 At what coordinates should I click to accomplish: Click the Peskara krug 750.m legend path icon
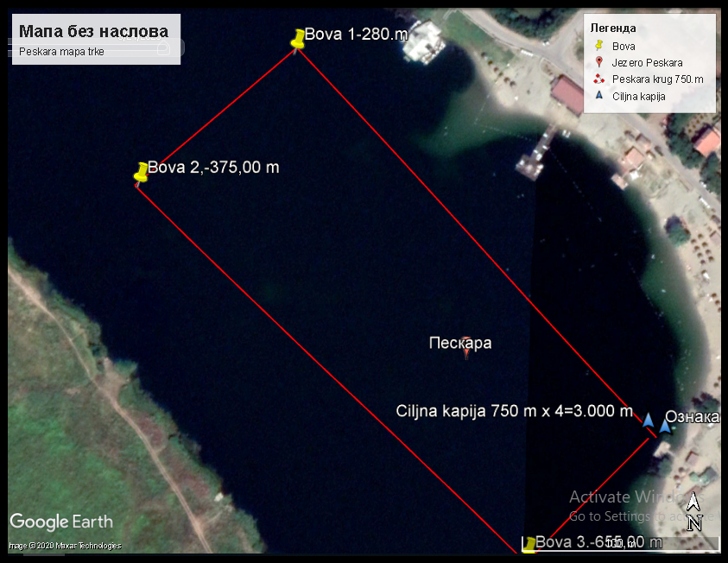[x=599, y=79]
